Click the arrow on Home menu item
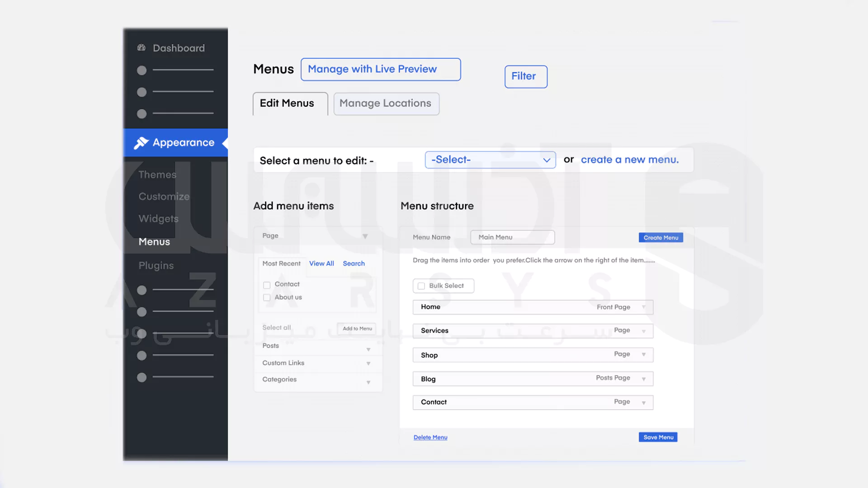Screen dimensions: 868x488 [x=643, y=307]
